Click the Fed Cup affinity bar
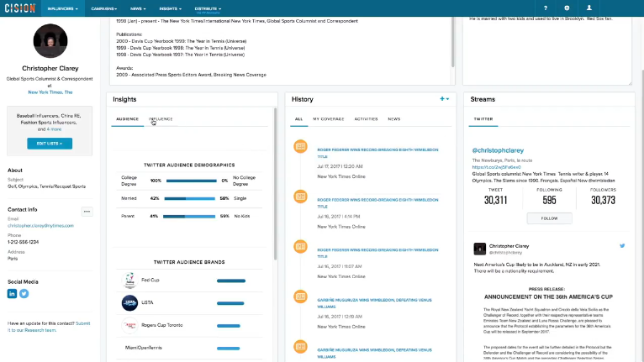Image resolution: width=644 pixels, height=362 pixels. [x=231, y=281]
